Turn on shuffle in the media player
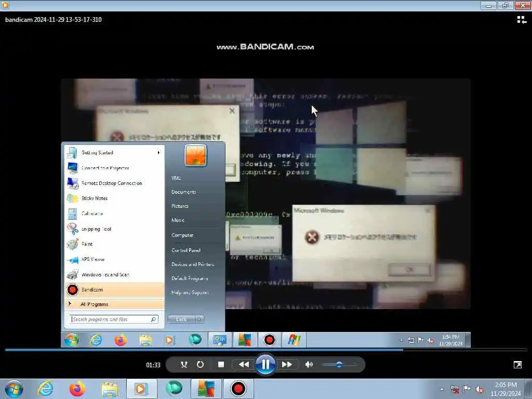Viewport: 532px width, 399px height. [x=184, y=364]
